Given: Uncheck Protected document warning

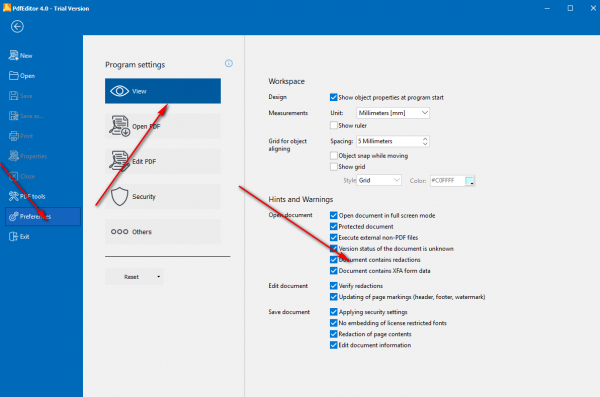Looking at the screenshot, I should [x=333, y=226].
